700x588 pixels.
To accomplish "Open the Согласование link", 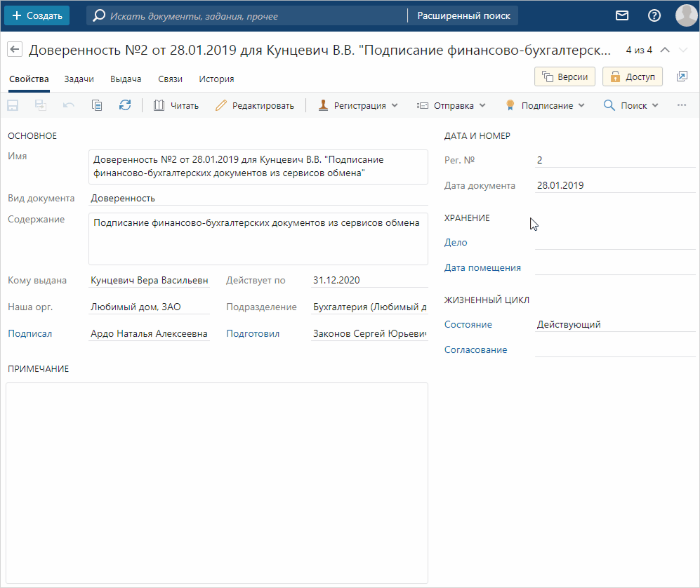I will coord(475,349).
